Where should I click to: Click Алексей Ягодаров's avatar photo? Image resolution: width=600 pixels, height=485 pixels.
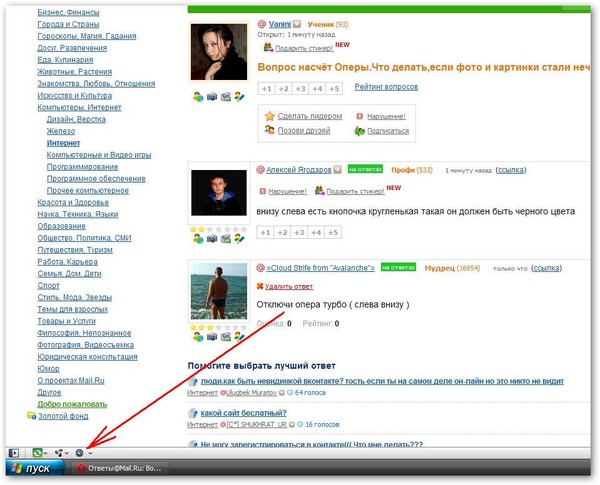pyautogui.click(x=219, y=193)
